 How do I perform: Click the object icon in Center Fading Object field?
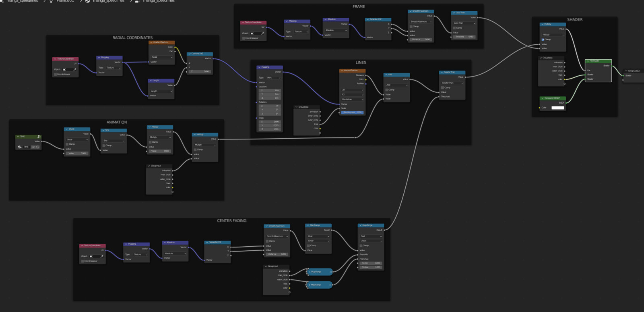point(91,256)
